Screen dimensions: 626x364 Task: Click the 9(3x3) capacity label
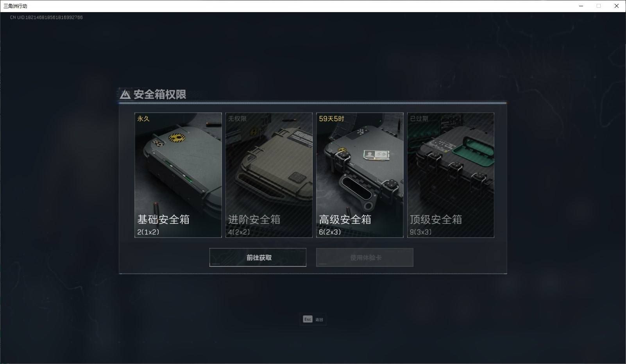(x=420, y=232)
